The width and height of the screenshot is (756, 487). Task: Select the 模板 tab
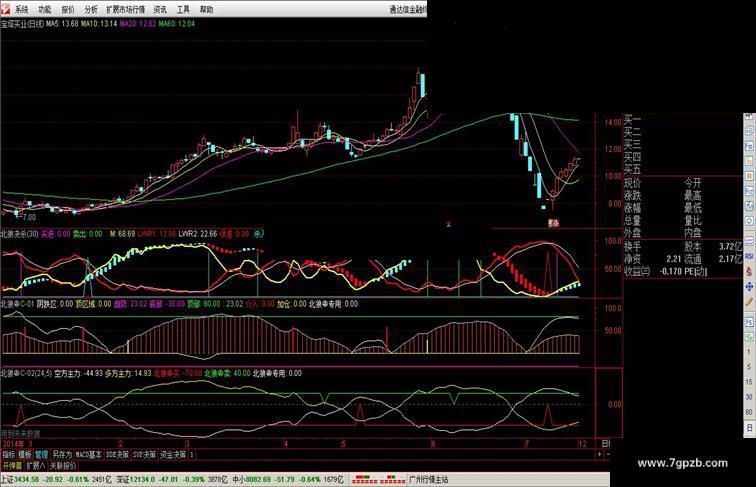pyautogui.click(x=25, y=454)
